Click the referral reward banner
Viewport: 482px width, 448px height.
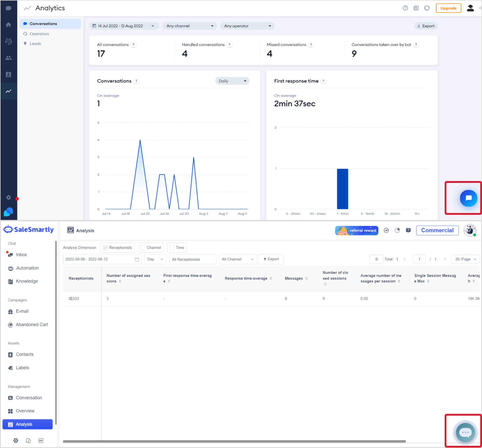(x=356, y=230)
